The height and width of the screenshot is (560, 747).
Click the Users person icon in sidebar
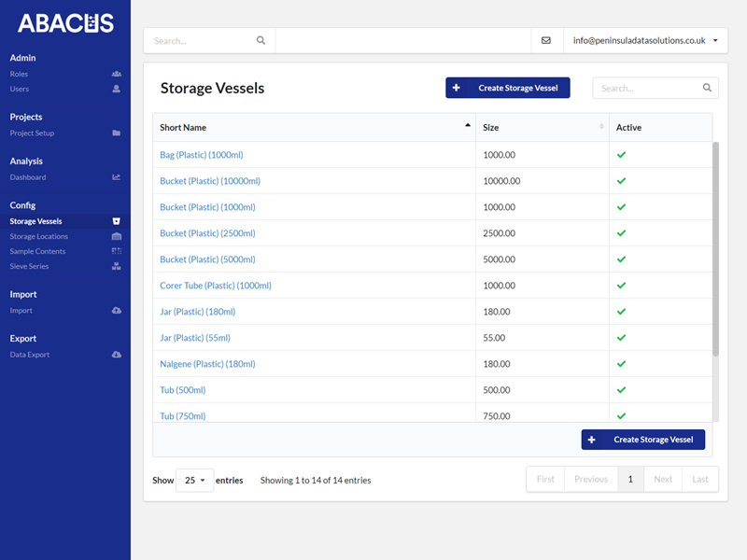[116, 89]
